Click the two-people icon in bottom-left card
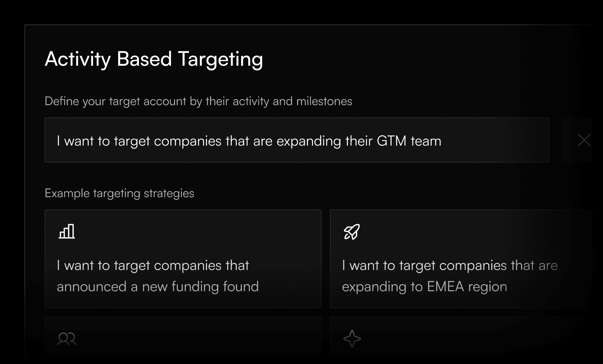The height and width of the screenshot is (364, 603). click(x=67, y=339)
